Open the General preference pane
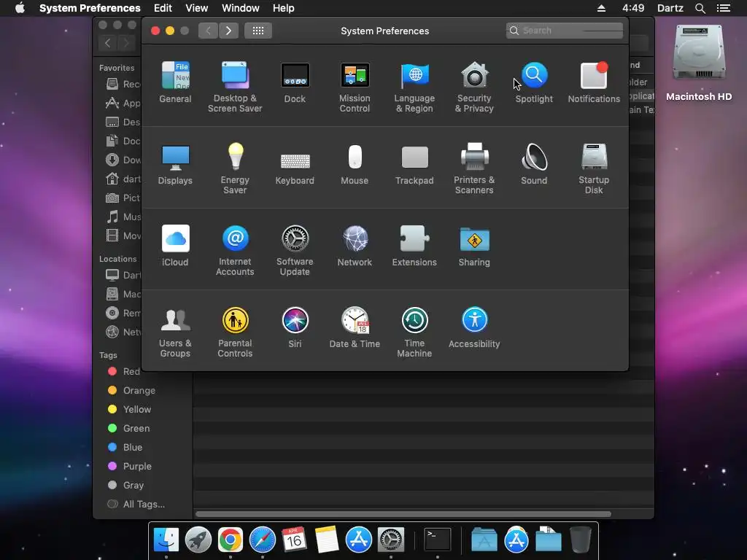The height and width of the screenshot is (560, 747). pos(175,82)
